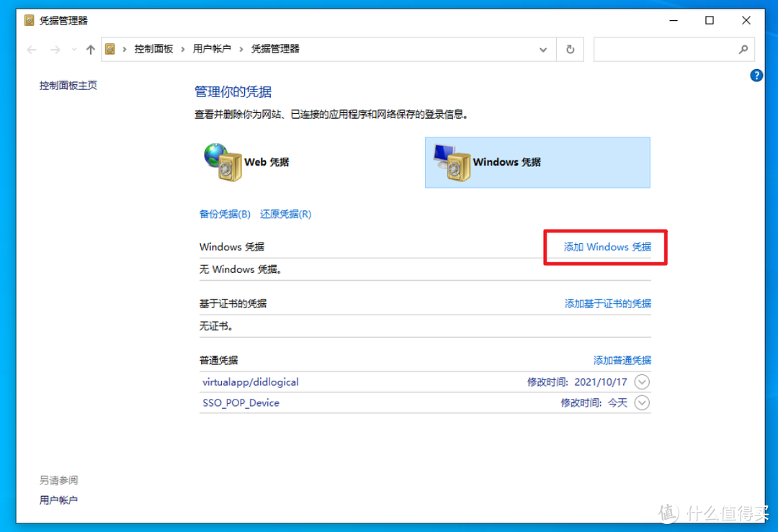
Task: Click 添加基于证书的凭据 link
Action: [x=608, y=303]
